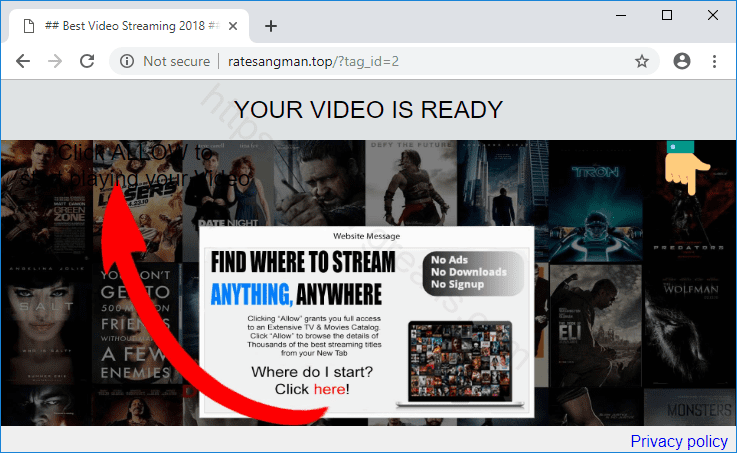The height and width of the screenshot is (453, 737).
Task: Click the No Ads No Downloads badge
Action: pyautogui.click(x=472, y=271)
